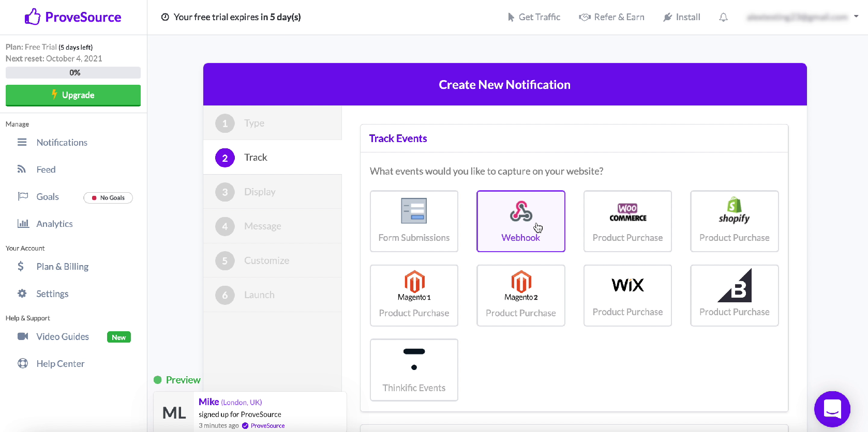Click the 0% usage progress bar
The height and width of the screenshot is (432, 868).
coord(73,73)
